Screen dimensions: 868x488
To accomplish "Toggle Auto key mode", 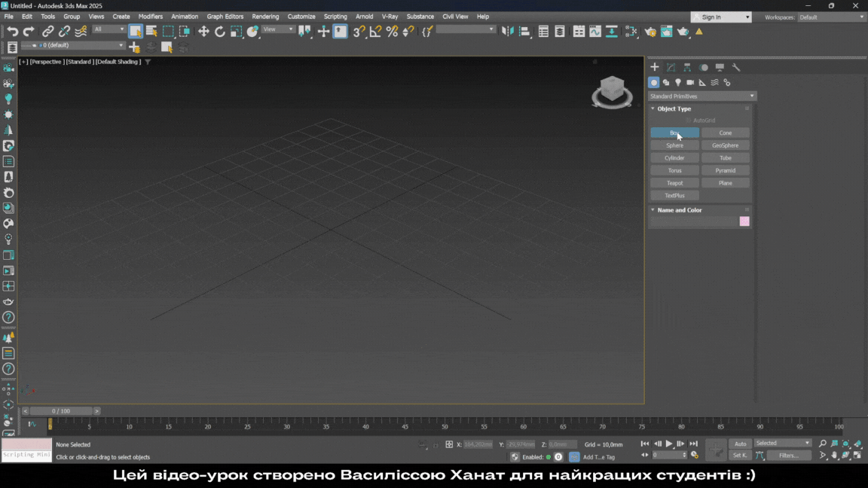I will (x=740, y=444).
